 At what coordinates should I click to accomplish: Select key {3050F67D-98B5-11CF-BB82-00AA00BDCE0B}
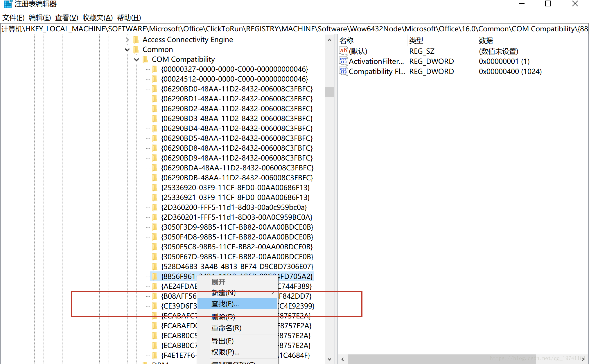(237, 257)
